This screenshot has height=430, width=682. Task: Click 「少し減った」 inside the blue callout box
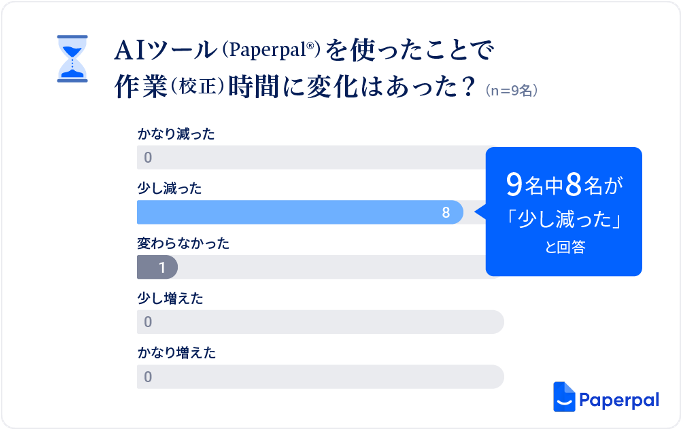point(564,217)
